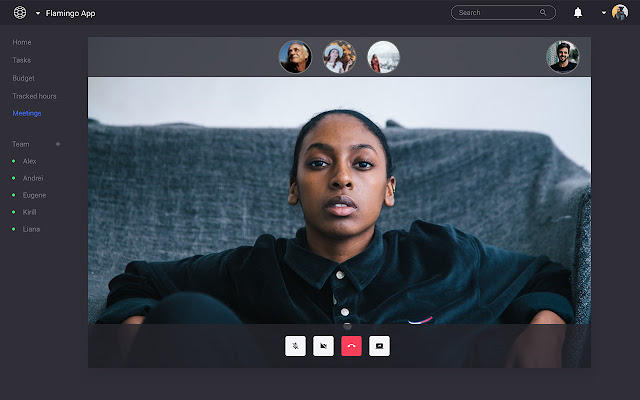
Task: Click the Flamingo App title
Action: (x=70, y=13)
